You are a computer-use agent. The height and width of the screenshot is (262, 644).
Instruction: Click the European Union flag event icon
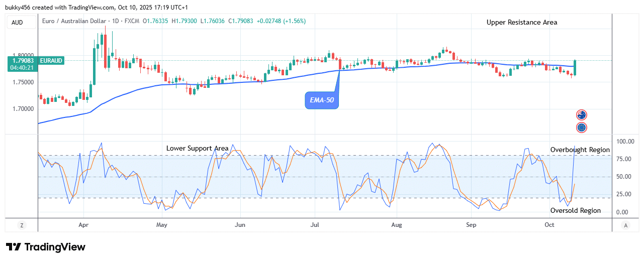pyautogui.click(x=582, y=127)
